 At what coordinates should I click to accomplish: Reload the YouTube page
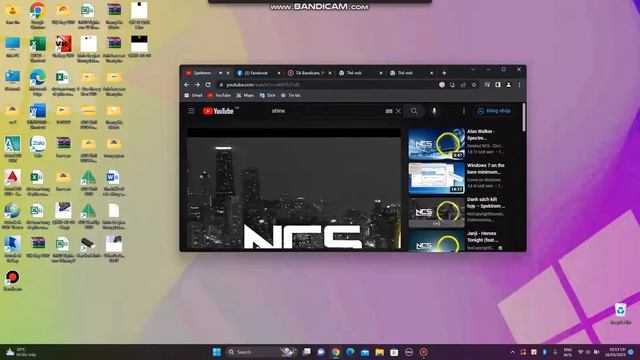click(x=208, y=84)
